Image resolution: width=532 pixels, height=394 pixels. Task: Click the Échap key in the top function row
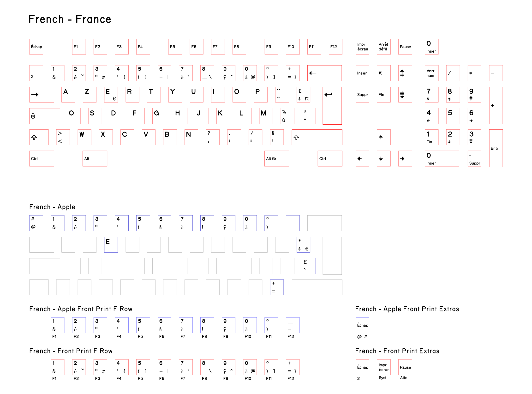click(x=36, y=47)
